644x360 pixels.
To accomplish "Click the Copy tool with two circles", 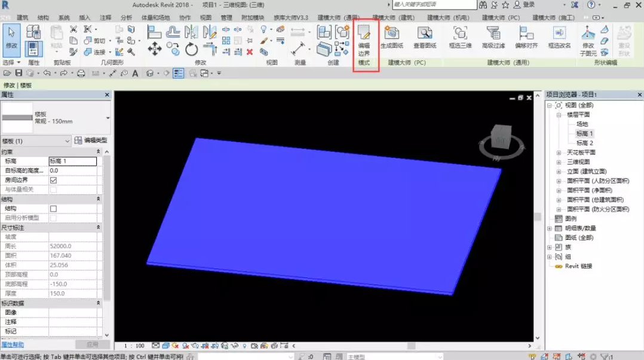I will pos(173,49).
